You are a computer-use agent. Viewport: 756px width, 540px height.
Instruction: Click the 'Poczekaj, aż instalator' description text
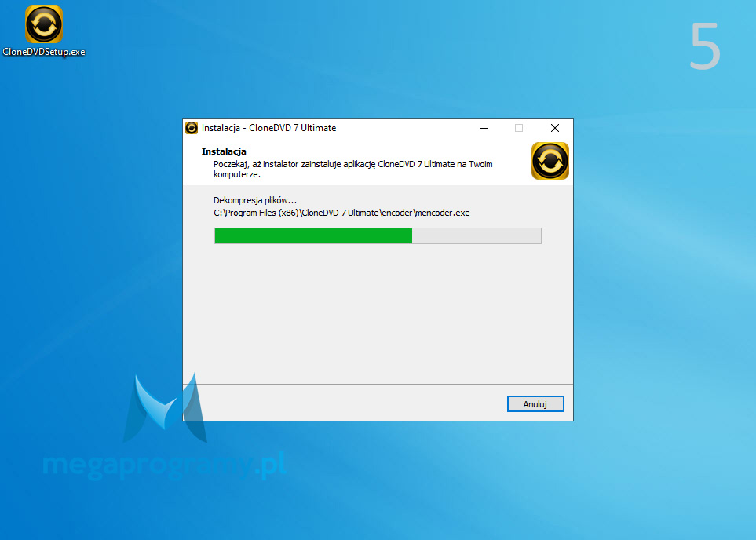(x=353, y=170)
